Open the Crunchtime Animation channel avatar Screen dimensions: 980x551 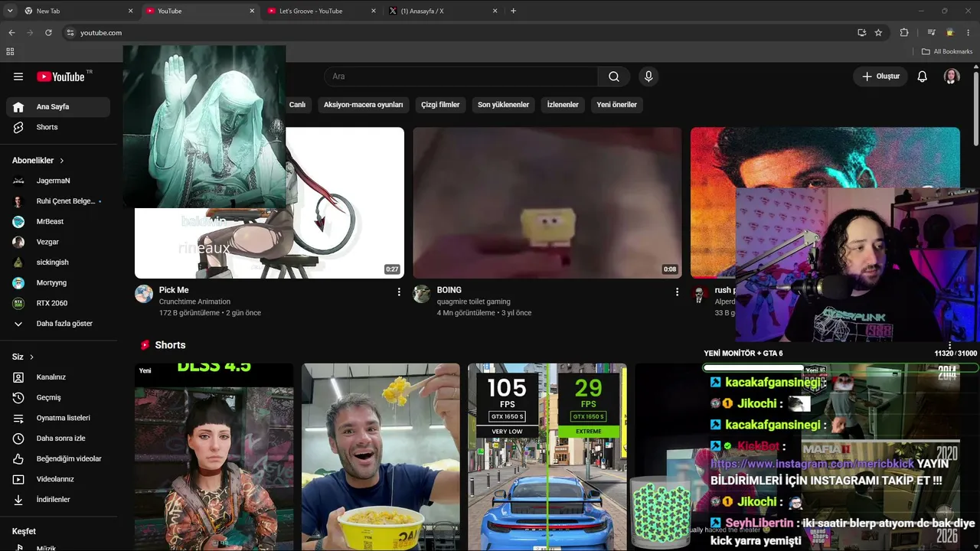point(144,294)
